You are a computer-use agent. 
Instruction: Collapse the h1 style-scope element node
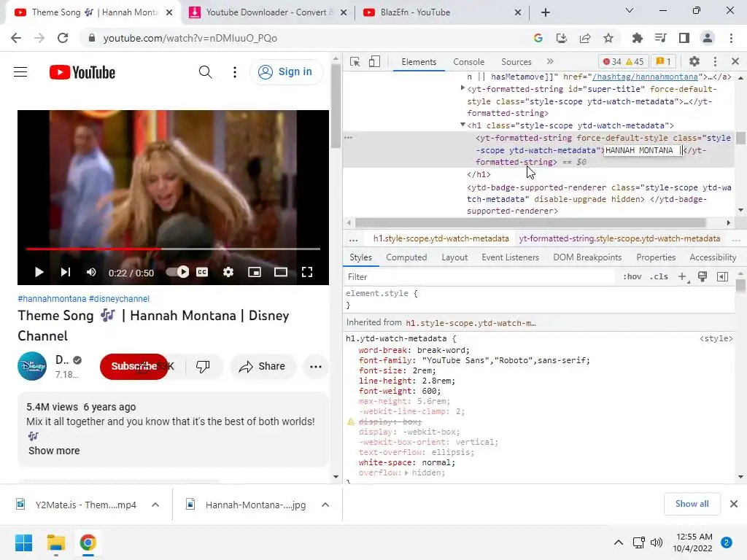point(462,125)
